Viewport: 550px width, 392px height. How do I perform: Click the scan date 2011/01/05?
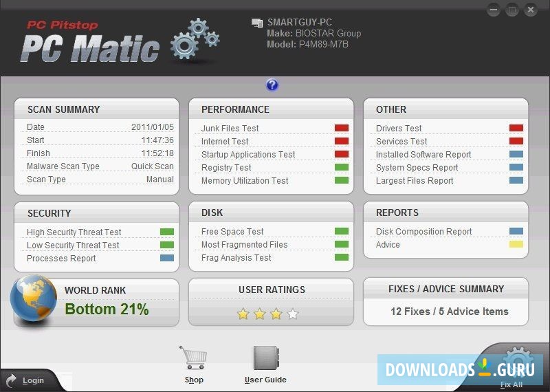[152, 127]
